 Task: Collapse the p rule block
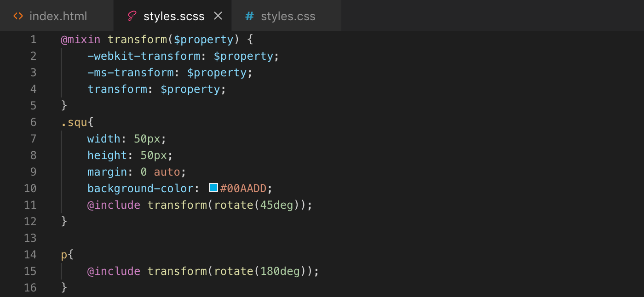tap(51, 255)
